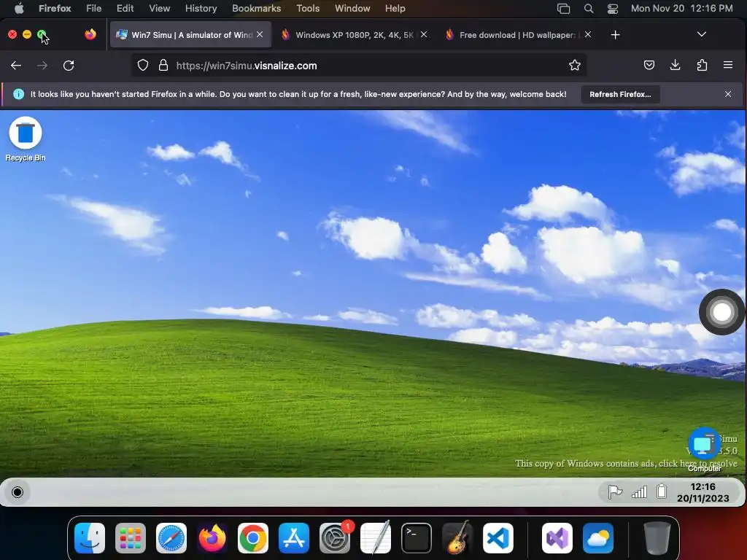747x560 pixels.
Task: Click the menu bar date and time
Action: point(682,8)
